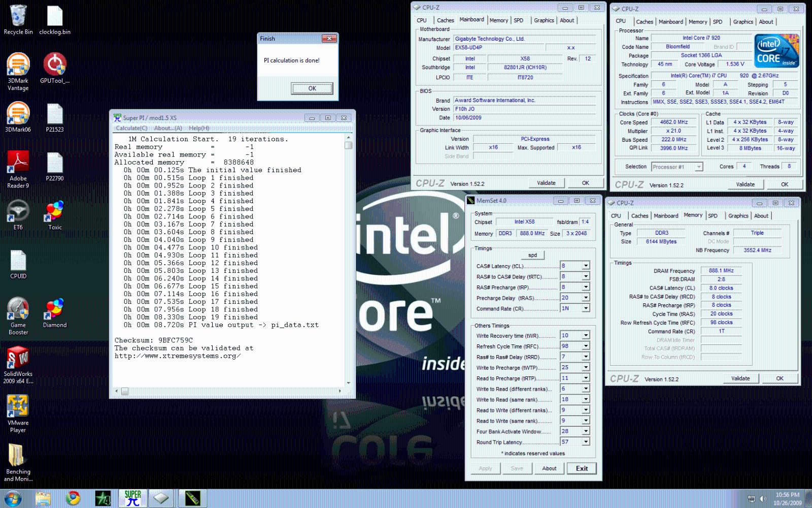The image size is (812, 508).
Task: Expand the RAS# to CAS# Delay dropdown
Action: pyautogui.click(x=586, y=276)
